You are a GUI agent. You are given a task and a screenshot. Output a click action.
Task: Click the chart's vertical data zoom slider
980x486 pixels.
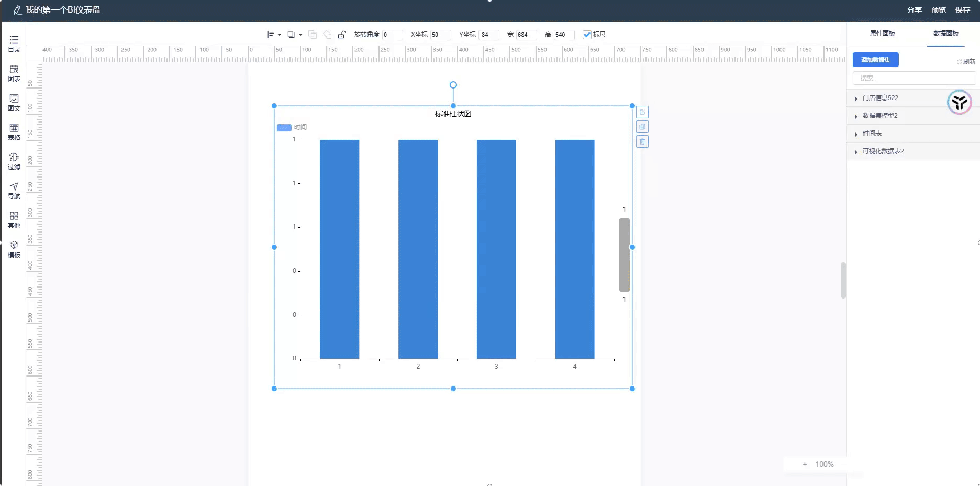[x=624, y=255]
